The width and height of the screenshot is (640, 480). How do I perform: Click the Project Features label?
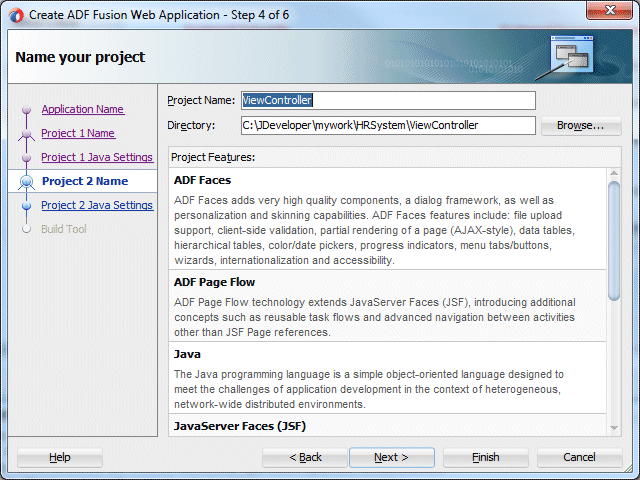point(213,158)
